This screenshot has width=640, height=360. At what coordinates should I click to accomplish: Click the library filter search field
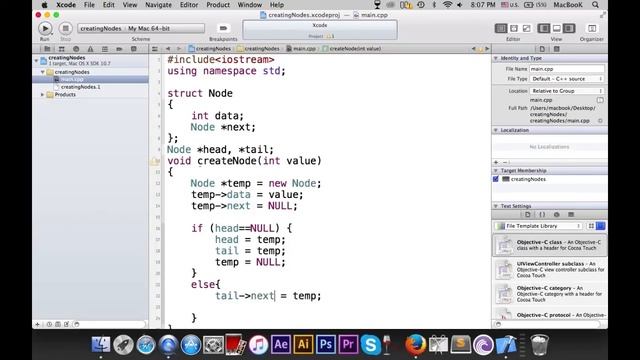(549, 324)
